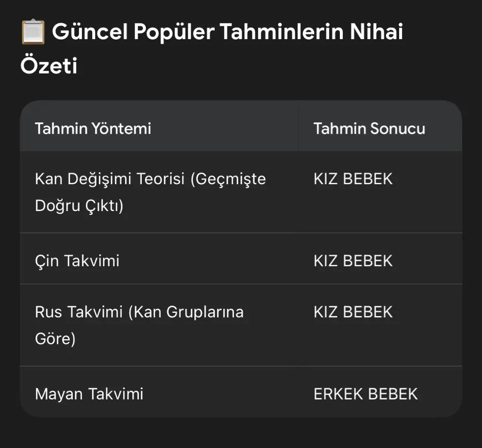
Task: Click the word "Özeti" in the heading
Action: pyautogui.click(x=48, y=66)
